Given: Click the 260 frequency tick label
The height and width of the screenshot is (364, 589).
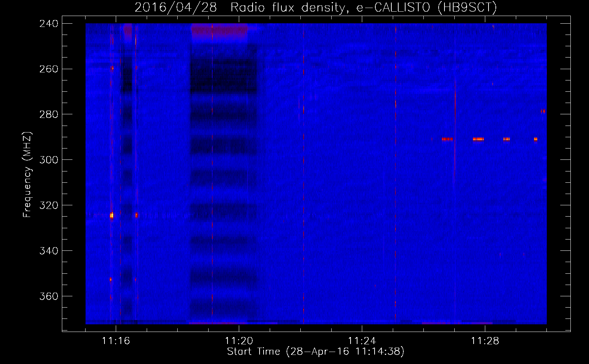Looking at the screenshot, I should 49,69.
